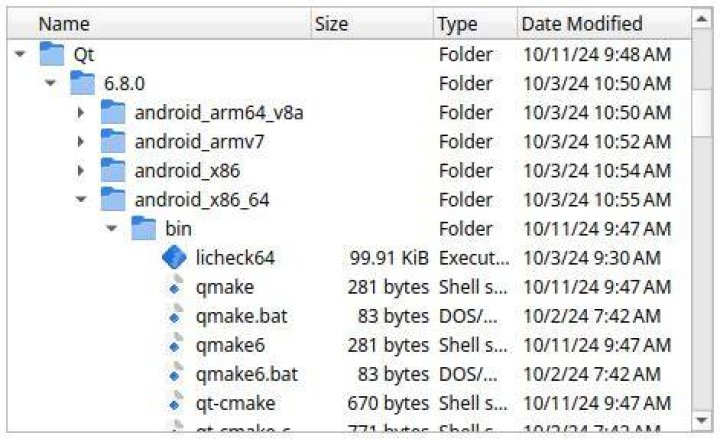Select the qt-cmake script file icon
Screen dimensions: 720x439
tap(174, 403)
